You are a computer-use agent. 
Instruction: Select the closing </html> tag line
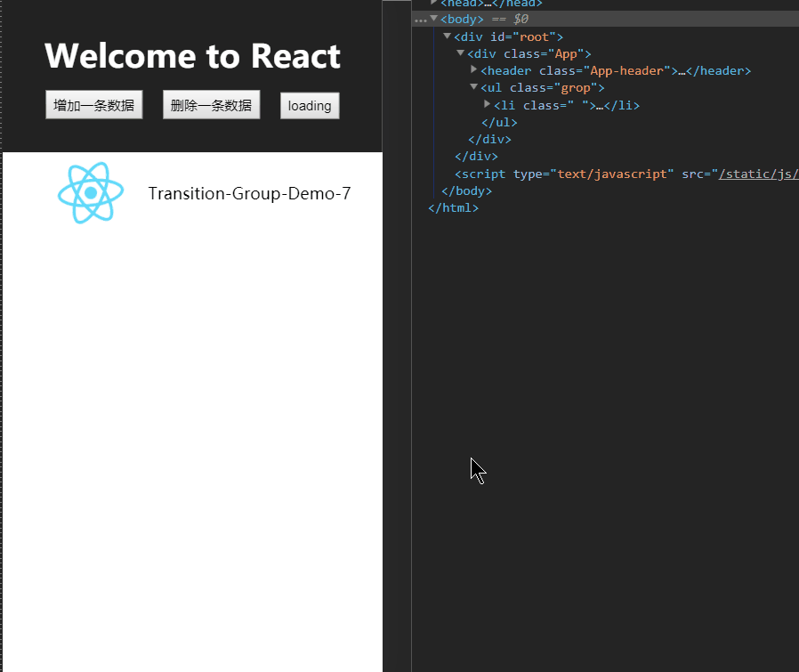(454, 207)
